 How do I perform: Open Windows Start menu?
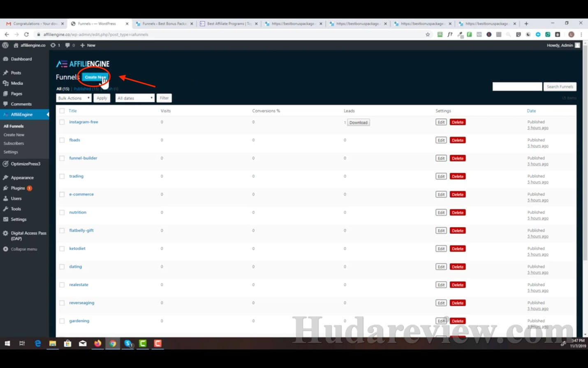[x=7, y=343]
